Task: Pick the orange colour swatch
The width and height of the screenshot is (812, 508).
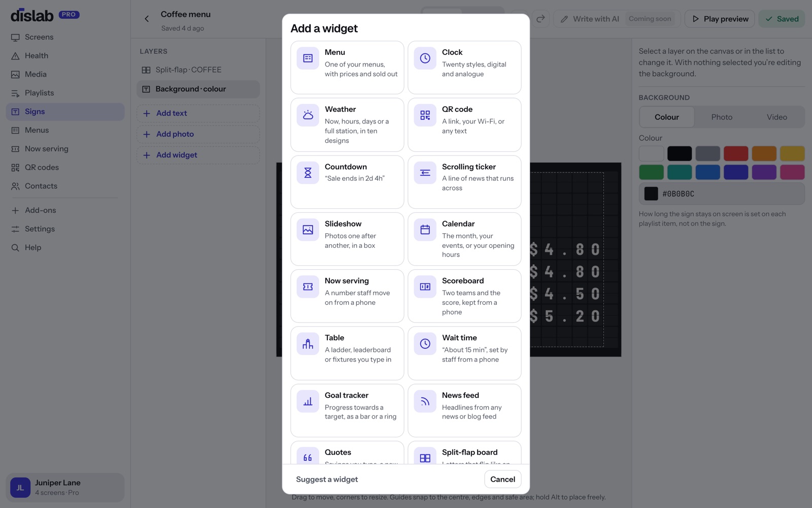Action: tap(764, 153)
